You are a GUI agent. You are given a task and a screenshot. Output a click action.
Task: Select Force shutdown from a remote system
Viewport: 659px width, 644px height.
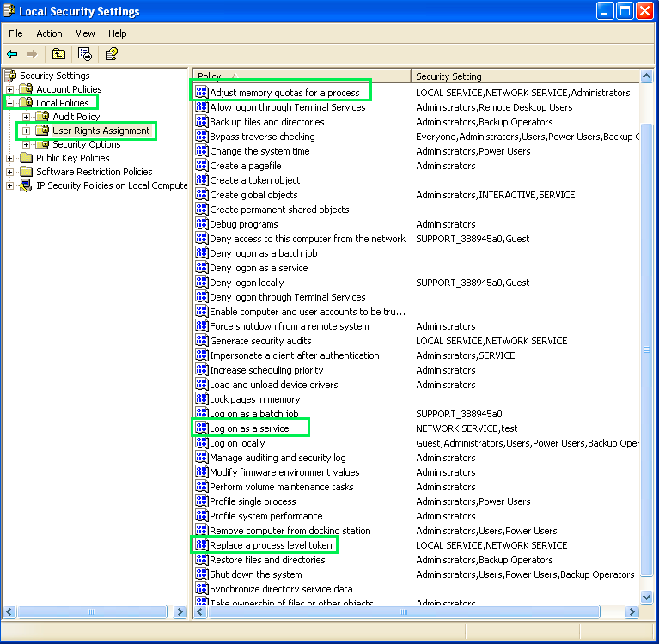coord(290,326)
